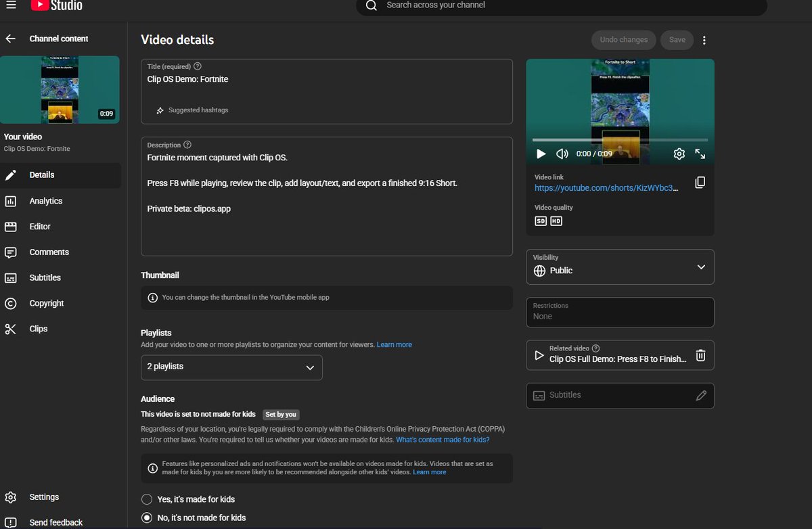
Task: Click the search across your channel box
Action: pyautogui.click(x=562, y=6)
